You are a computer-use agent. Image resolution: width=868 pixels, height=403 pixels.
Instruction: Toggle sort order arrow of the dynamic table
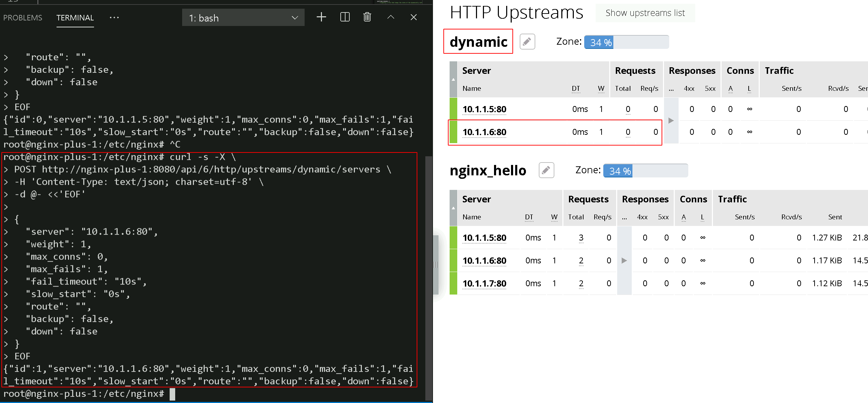tap(453, 79)
